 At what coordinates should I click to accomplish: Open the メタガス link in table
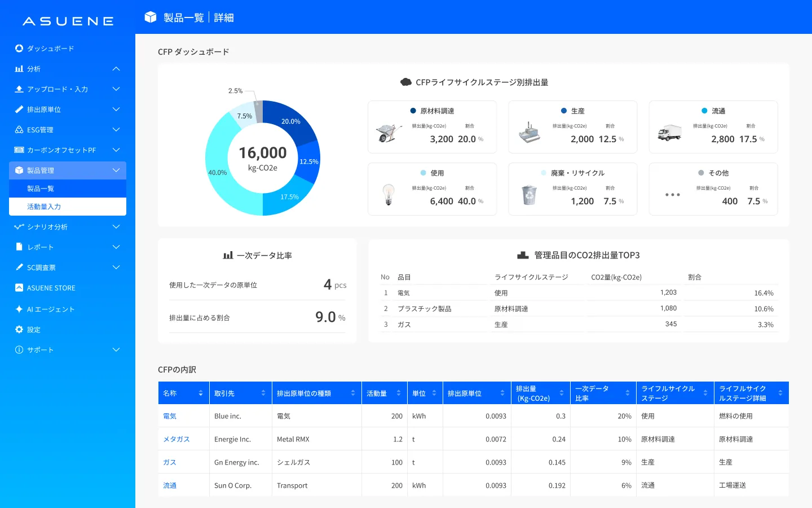click(176, 439)
